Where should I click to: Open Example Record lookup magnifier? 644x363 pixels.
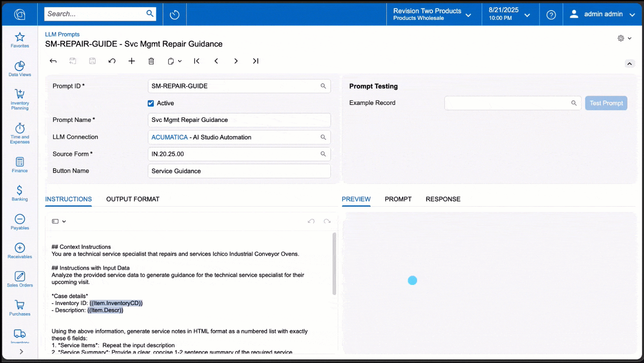(574, 103)
